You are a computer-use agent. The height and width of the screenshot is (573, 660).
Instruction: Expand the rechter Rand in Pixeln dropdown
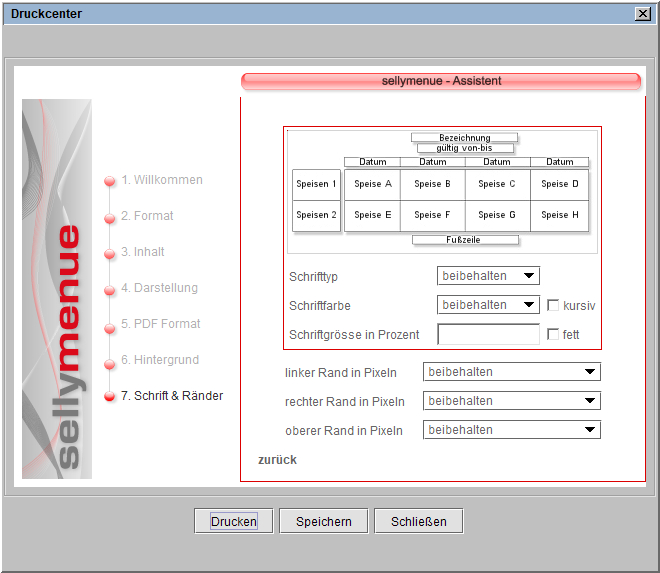pos(511,401)
